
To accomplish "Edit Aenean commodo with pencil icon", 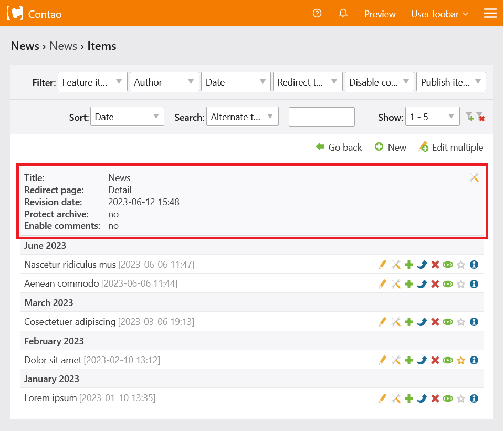I will click(383, 284).
